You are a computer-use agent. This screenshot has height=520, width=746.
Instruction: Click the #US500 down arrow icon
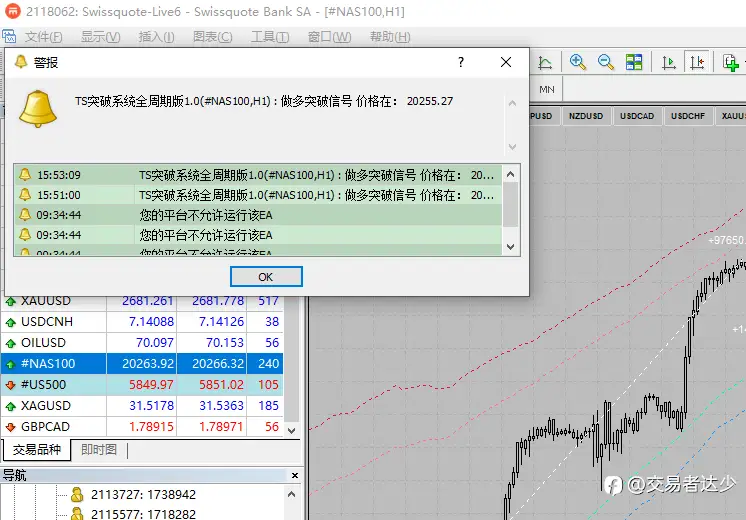point(10,385)
